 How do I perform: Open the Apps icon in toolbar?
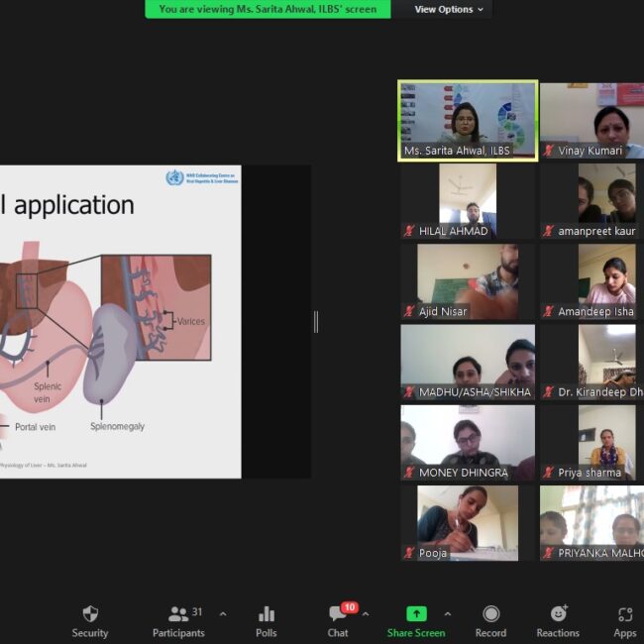coord(624,614)
